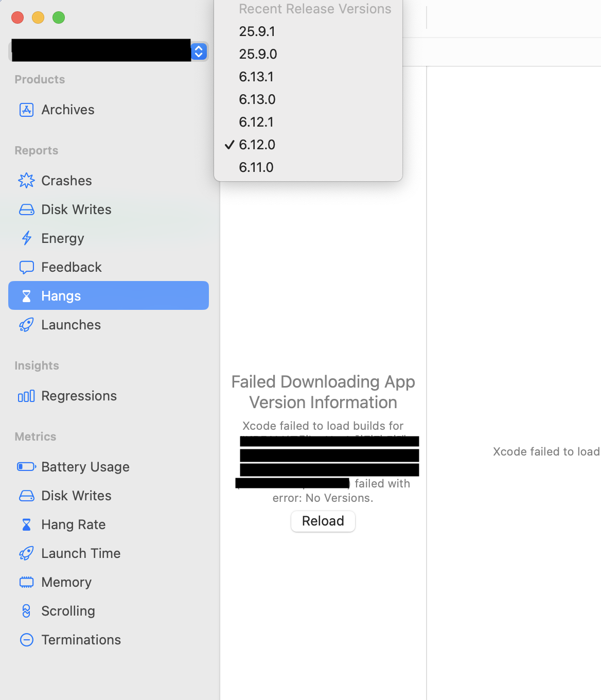Click the green zoom window button
Viewport: 601px width, 700px height.
point(59,17)
